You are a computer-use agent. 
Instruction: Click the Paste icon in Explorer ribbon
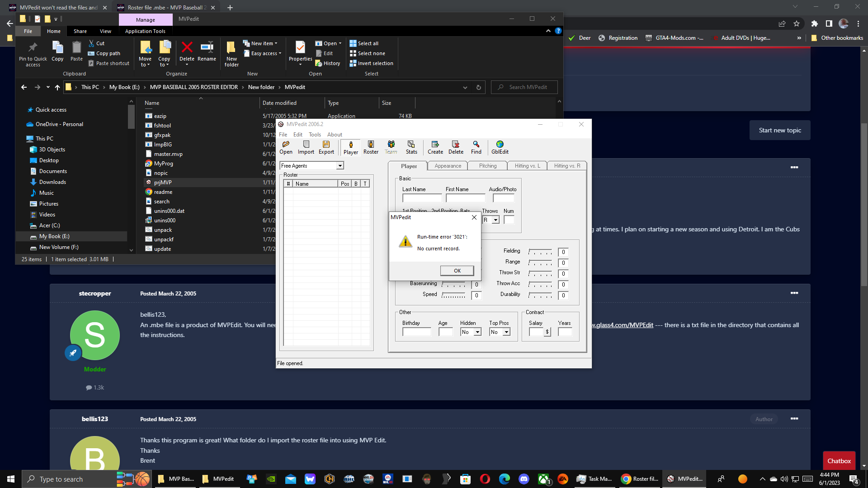pyautogui.click(x=76, y=51)
